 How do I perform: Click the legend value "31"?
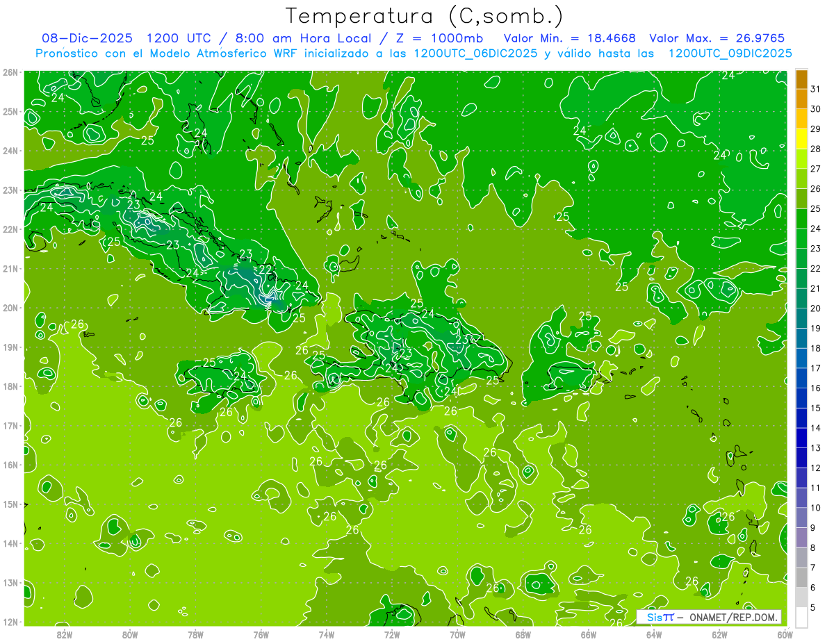815,89
